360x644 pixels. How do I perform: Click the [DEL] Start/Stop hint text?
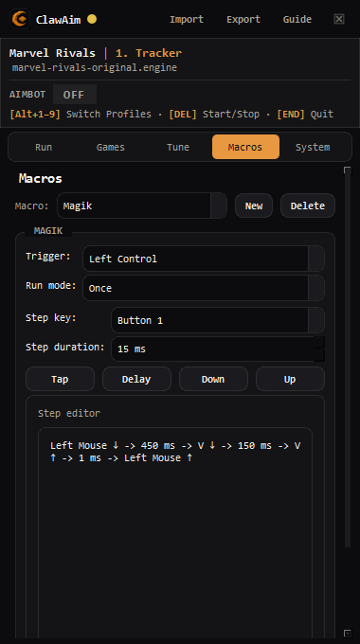[214, 115]
